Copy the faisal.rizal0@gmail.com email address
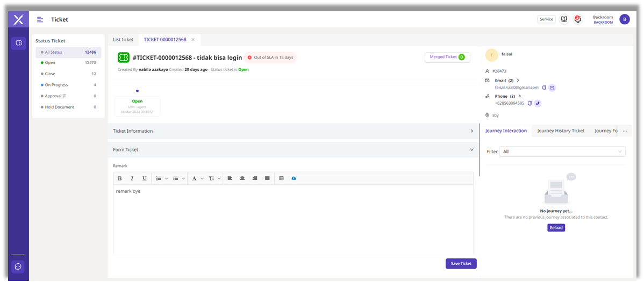The height and width of the screenshot is (282, 644). 544,88
